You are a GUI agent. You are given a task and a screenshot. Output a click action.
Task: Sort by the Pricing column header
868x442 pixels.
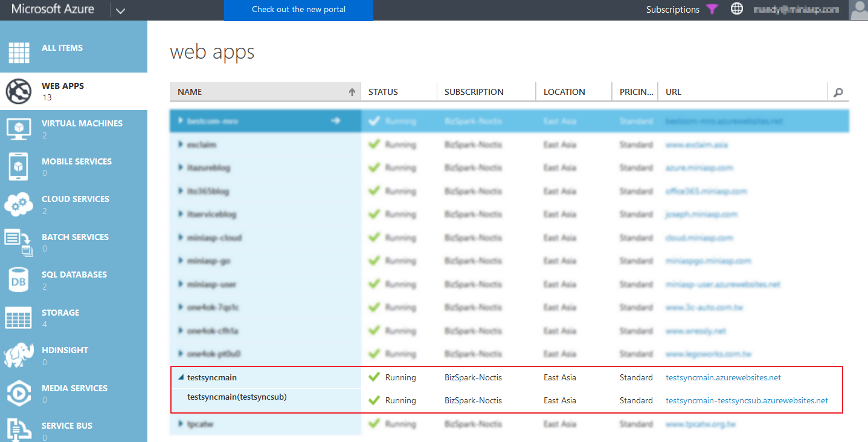point(635,92)
